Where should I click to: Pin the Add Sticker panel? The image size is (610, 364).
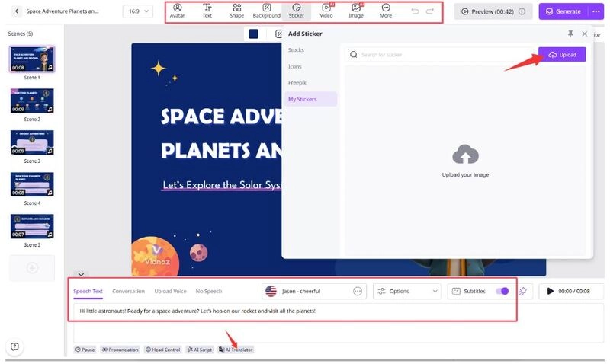click(x=570, y=34)
